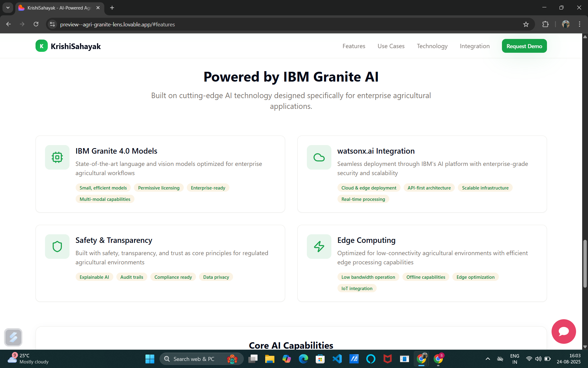
Task: Click the green K logo icon
Action: [42, 46]
